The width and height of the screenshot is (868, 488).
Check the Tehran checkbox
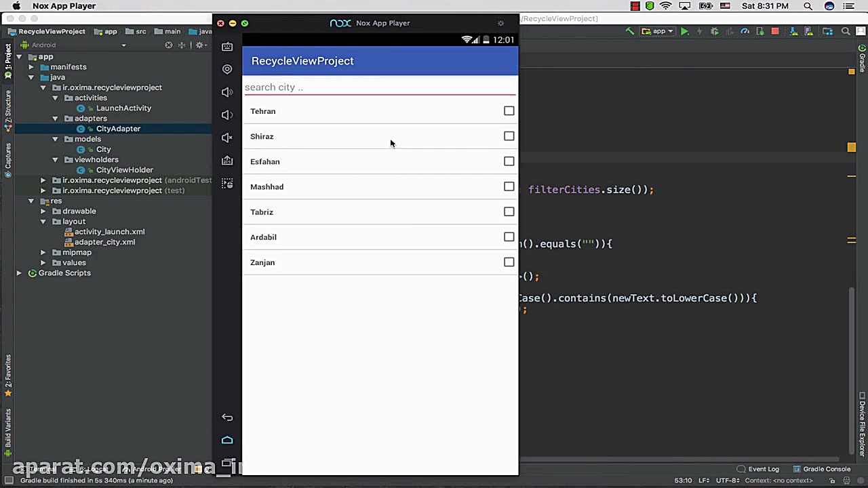pos(509,111)
